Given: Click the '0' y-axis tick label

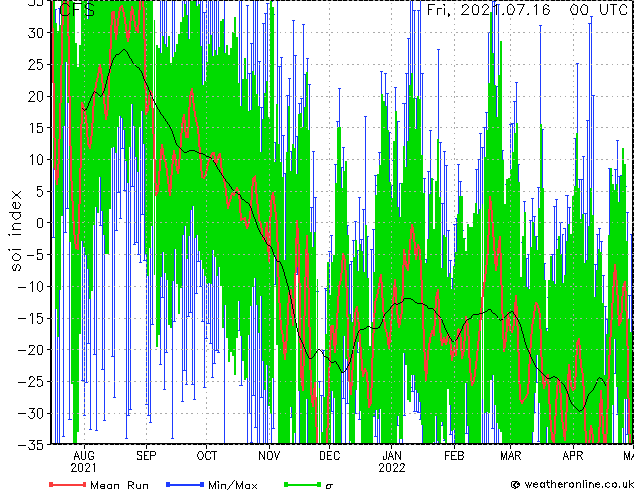Looking at the screenshot, I should point(39,223).
